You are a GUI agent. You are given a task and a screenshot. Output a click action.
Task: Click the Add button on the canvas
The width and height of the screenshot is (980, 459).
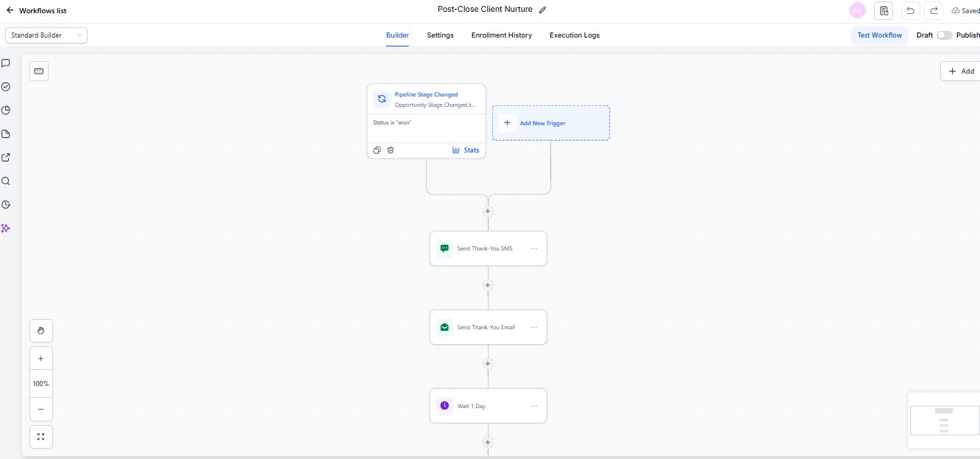click(x=961, y=71)
